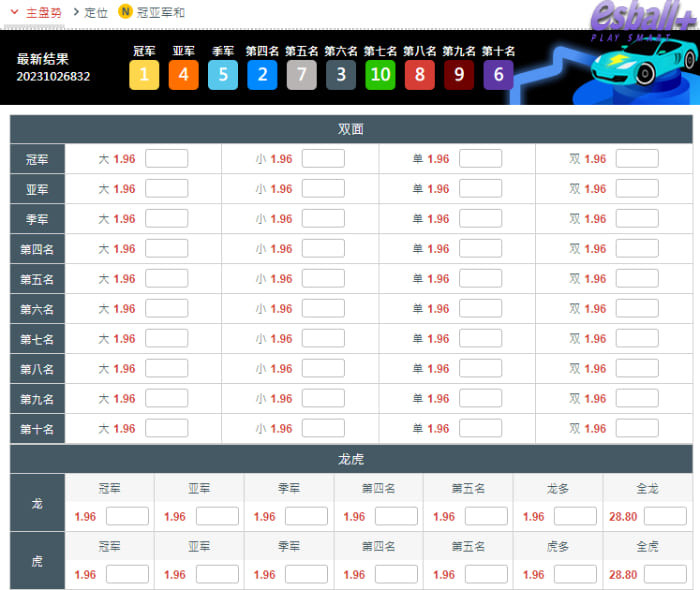Click the 虎 季军 bet input field
Image resolution: width=700 pixels, height=590 pixels.
pos(306,574)
